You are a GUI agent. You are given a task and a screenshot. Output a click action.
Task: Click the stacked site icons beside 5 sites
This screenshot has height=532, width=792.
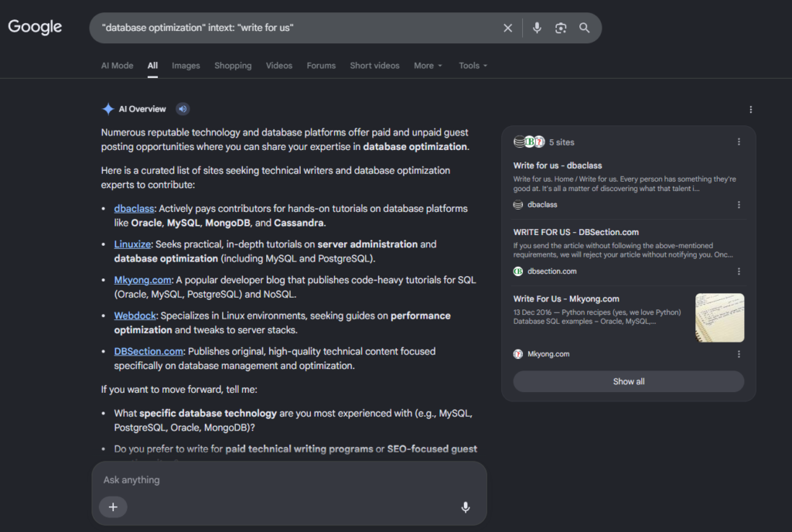(x=529, y=142)
